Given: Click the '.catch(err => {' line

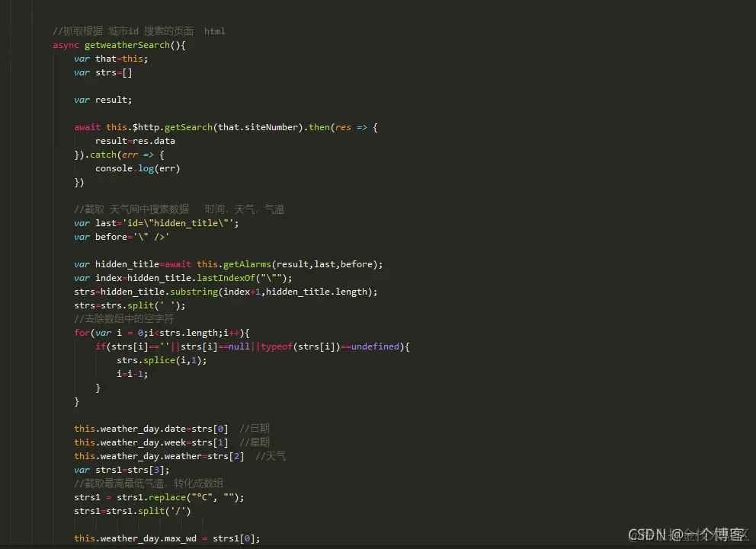Looking at the screenshot, I should [x=119, y=155].
